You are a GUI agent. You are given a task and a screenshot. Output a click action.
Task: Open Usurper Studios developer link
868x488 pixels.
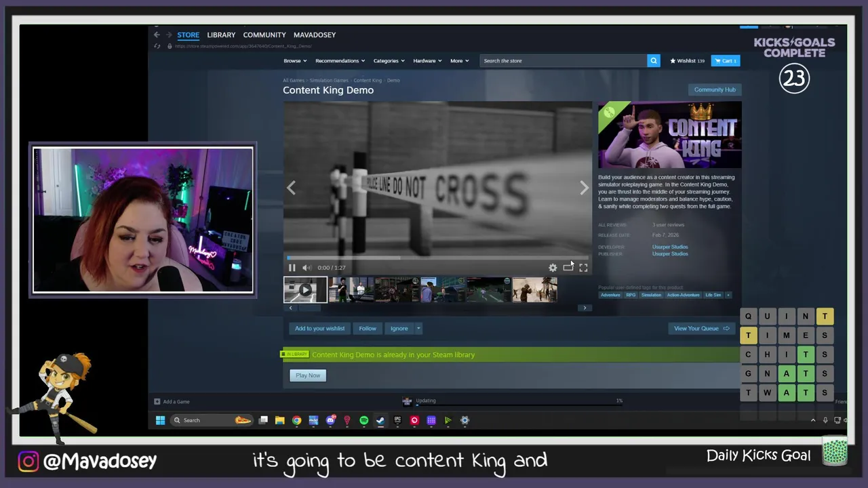[670, 247]
